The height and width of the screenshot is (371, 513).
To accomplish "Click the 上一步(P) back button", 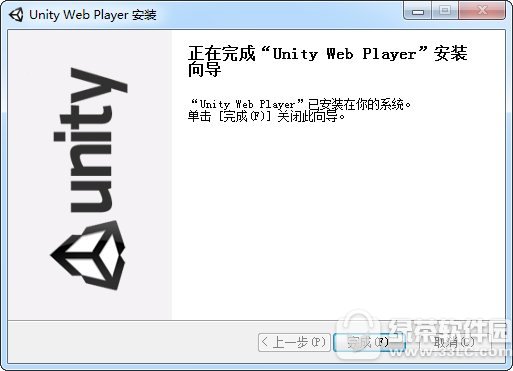I will (294, 342).
